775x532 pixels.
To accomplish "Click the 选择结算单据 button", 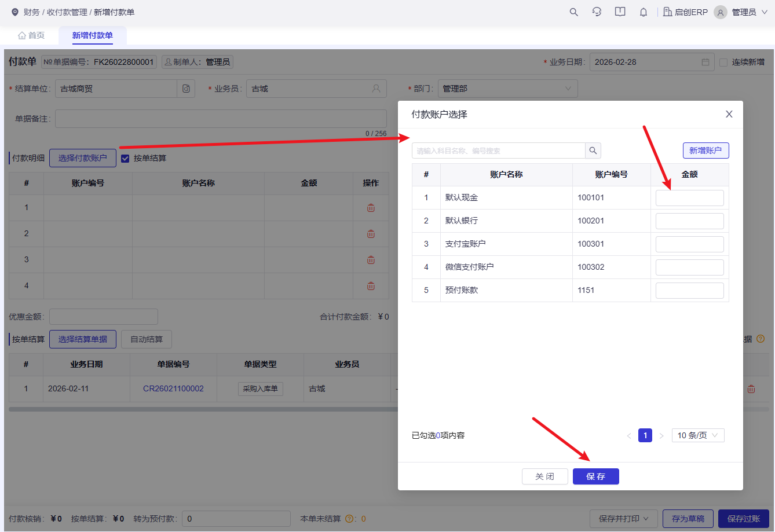I will pyautogui.click(x=83, y=339).
